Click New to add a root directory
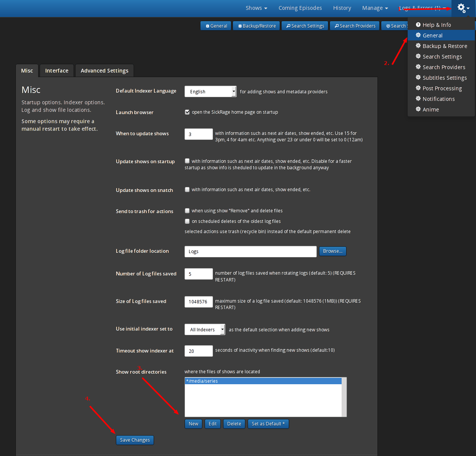The image size is (476, 456). (193, 424)
